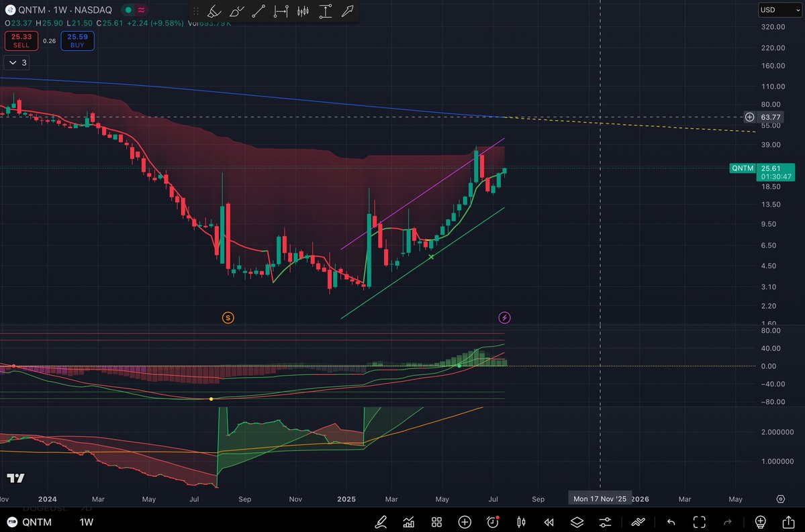
Task: Expand the collapsed indicators legend showing 3
Action: [17, 62]
